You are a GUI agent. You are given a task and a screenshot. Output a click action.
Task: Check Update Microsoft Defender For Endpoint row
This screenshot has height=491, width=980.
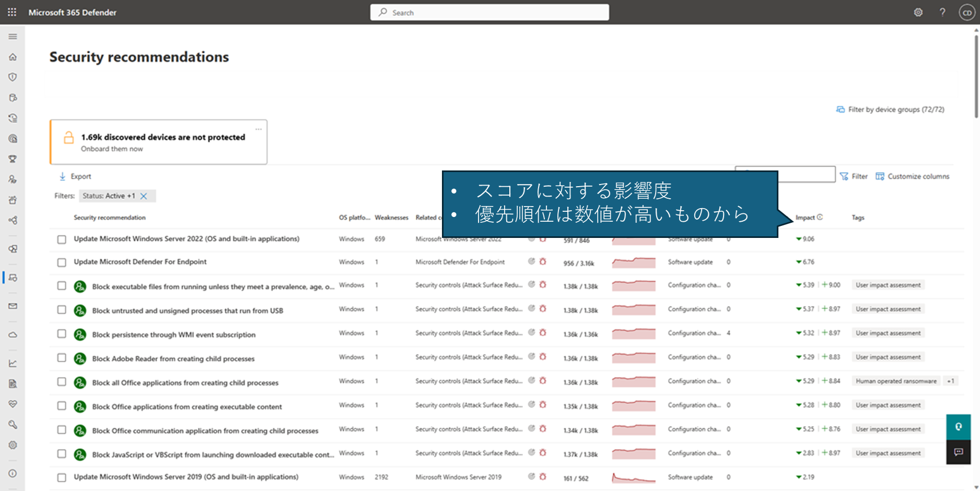pos(62,262)
